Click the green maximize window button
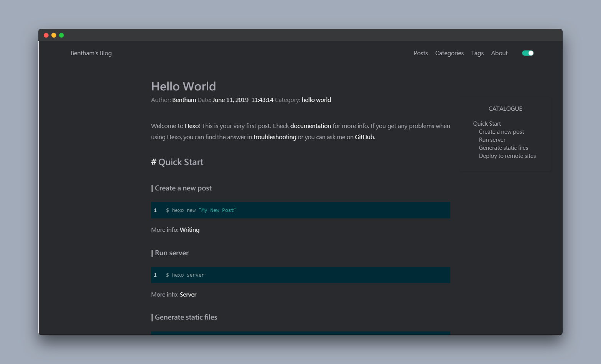Screen dimensions: 601x364 click(x=61, y=35)
